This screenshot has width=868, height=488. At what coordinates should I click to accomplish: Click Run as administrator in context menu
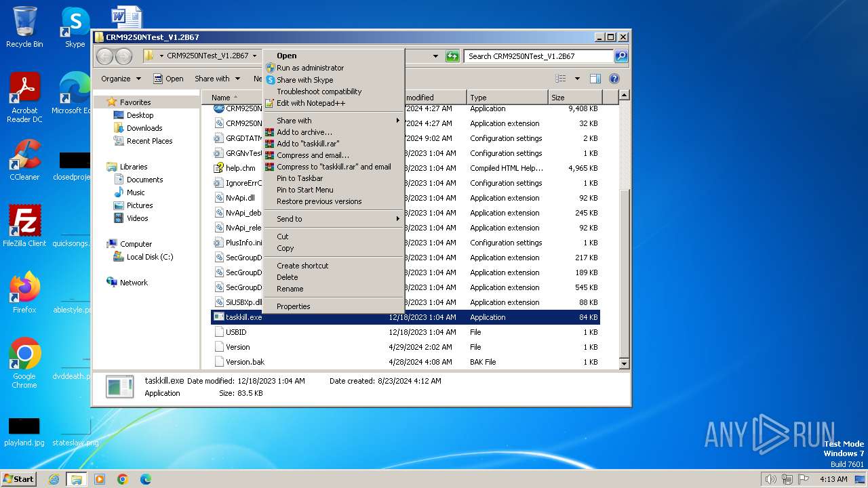(310, 68)
